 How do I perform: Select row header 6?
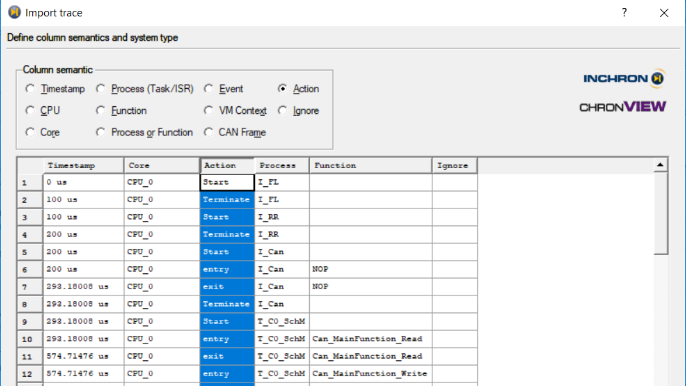pyautogui.click(x=30, y=270)
